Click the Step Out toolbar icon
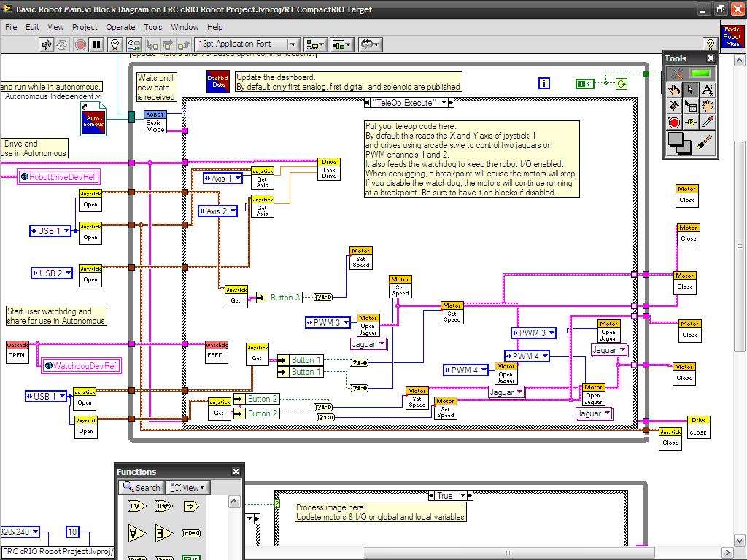Image resolution: width=747 pixels, height=560 pixels. point(183,44)
